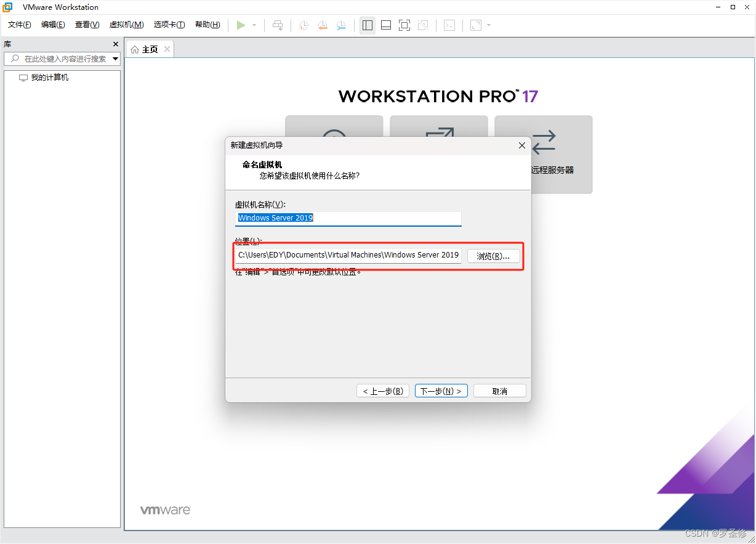Click the take snapshot clock icon
Screen dimensions: 756x544
click(x=304, y=25)
